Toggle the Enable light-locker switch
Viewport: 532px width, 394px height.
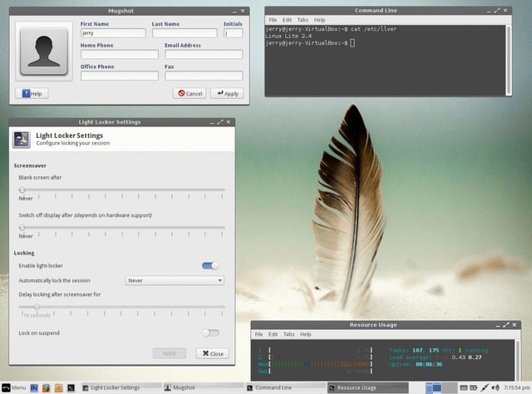point(210,266)
